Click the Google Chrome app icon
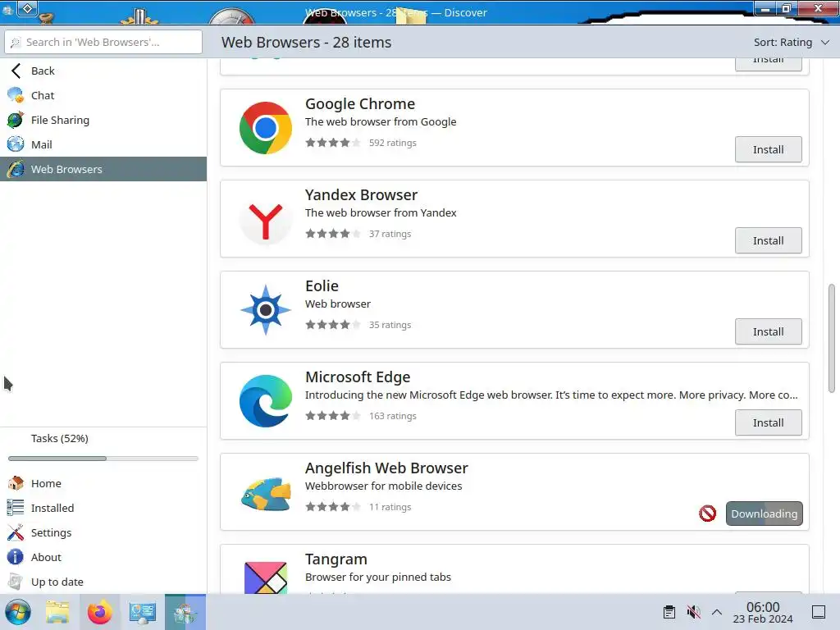The image size is (840, 630). coord(266,128)
